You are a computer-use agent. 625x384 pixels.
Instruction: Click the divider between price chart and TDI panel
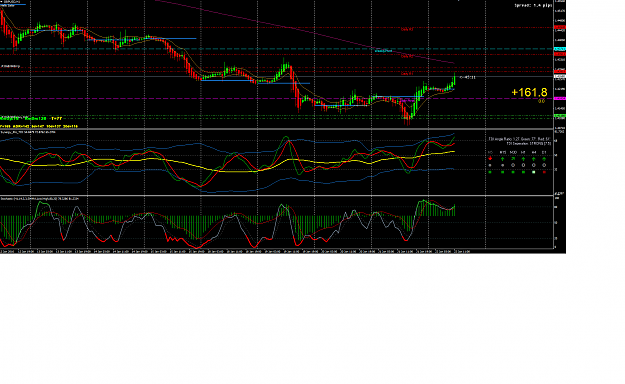pyautogui.click(x=277, y=129)
